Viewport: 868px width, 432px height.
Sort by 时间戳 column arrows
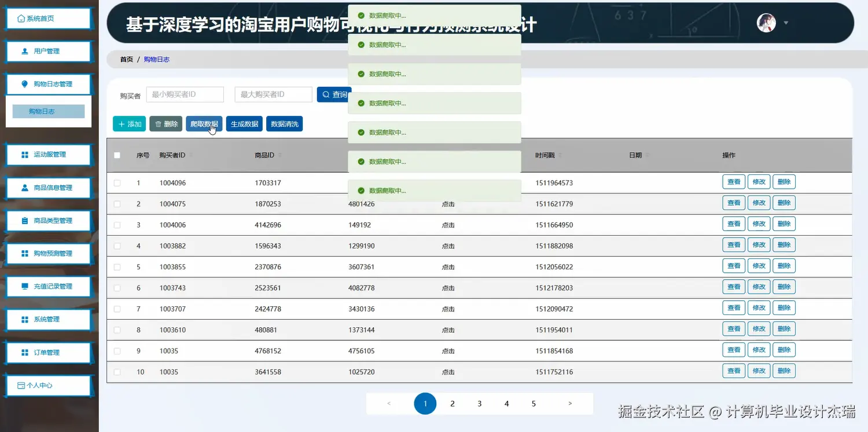click(x=560, y=155)
